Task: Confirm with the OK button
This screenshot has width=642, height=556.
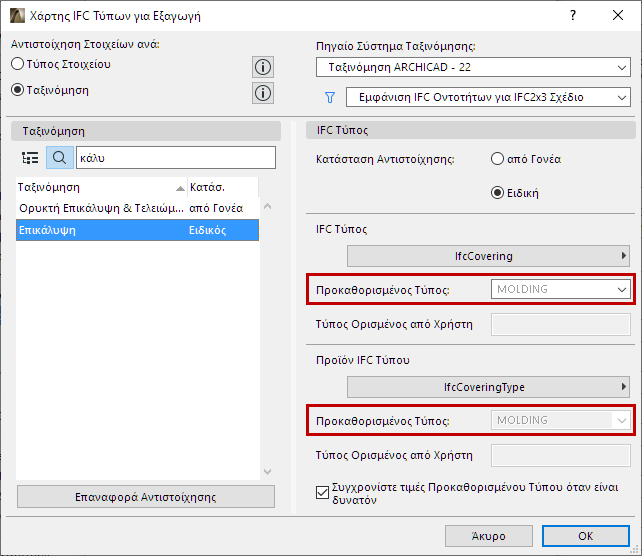Action: (585, 536)
